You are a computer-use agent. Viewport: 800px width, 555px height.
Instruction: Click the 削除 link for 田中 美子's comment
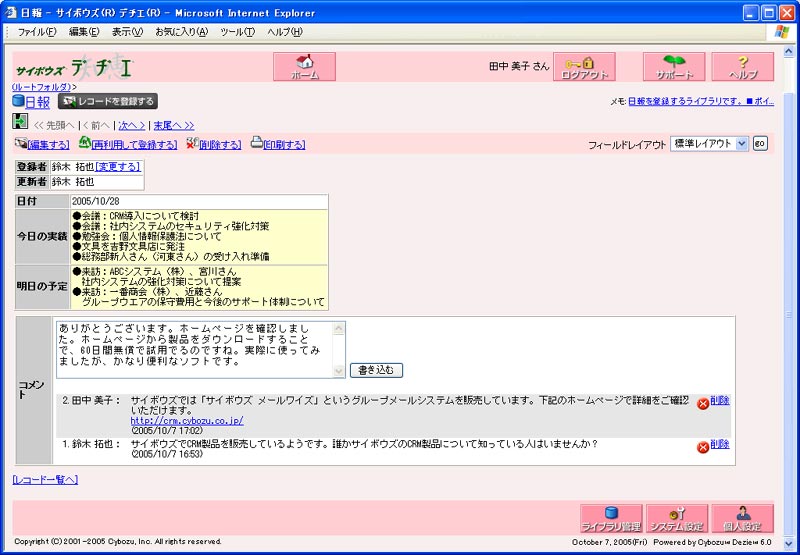(719, 400)
